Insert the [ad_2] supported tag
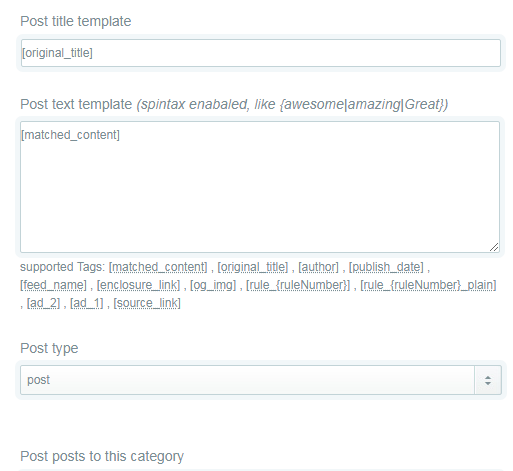513x471 pixels. point(43,303)
